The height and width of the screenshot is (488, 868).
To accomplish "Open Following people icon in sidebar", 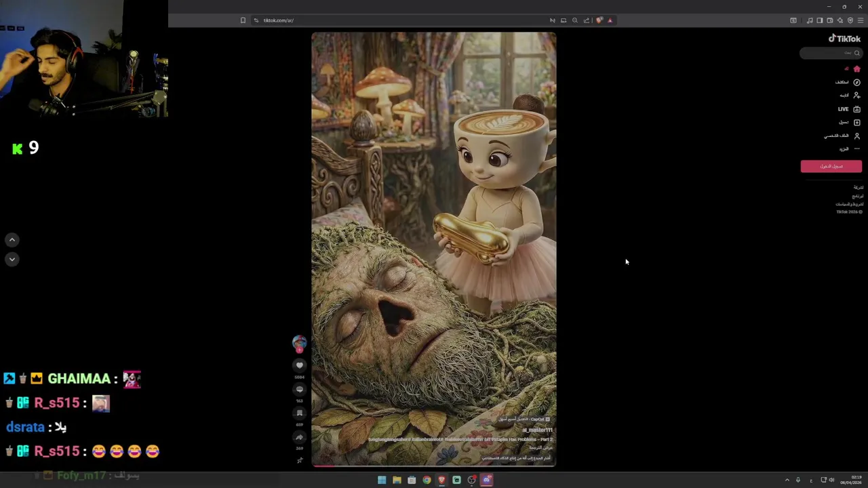I will click(x=856, y=96).
